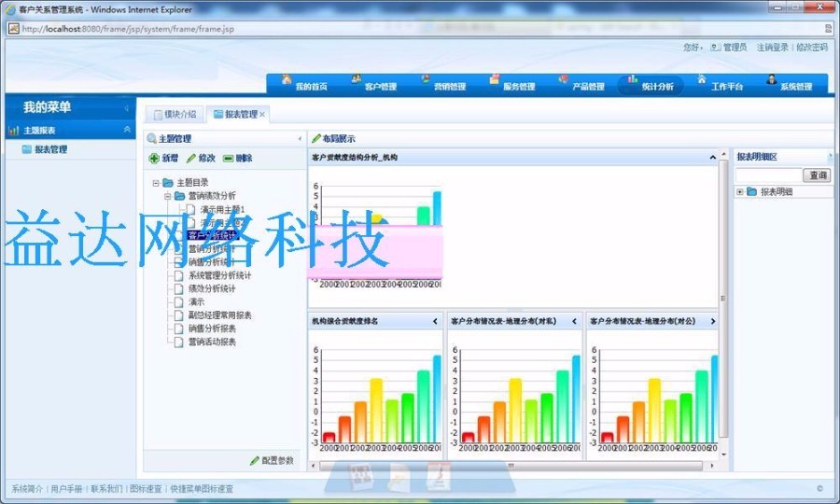
Task: Open the 联系我们 footer link
Action: pyautogui.click(x=106, y=489)
